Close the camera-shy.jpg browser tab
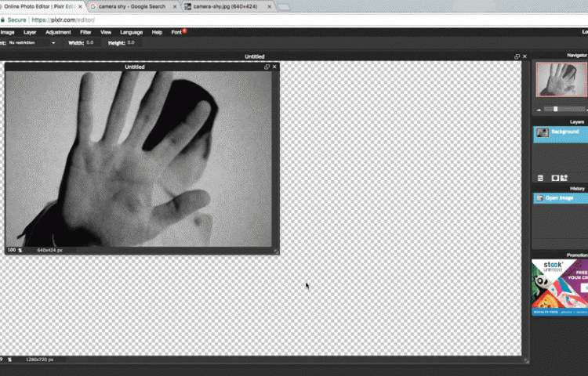This screenshot has height=376, width=588. [269, 7]
